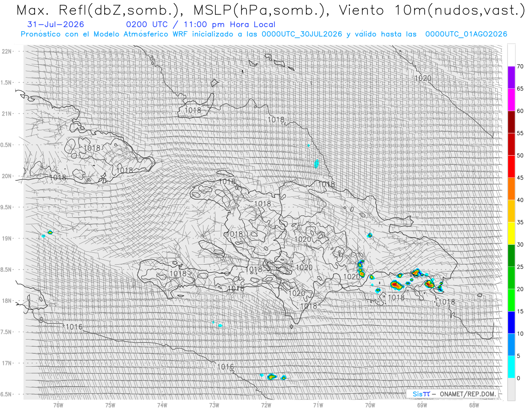Select the dark green 25-30 dBZ colorbar segment

pyautogui.click(x=511, y=256)
